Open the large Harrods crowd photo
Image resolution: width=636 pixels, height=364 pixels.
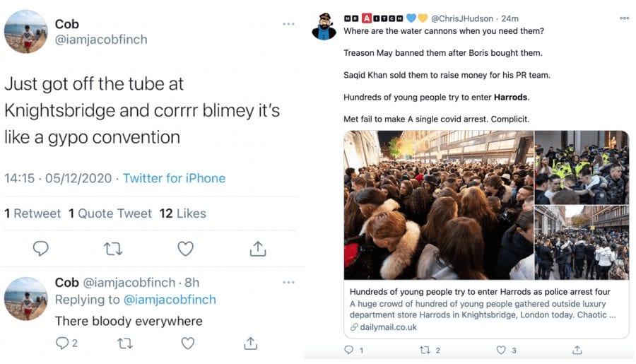[438, 205]
